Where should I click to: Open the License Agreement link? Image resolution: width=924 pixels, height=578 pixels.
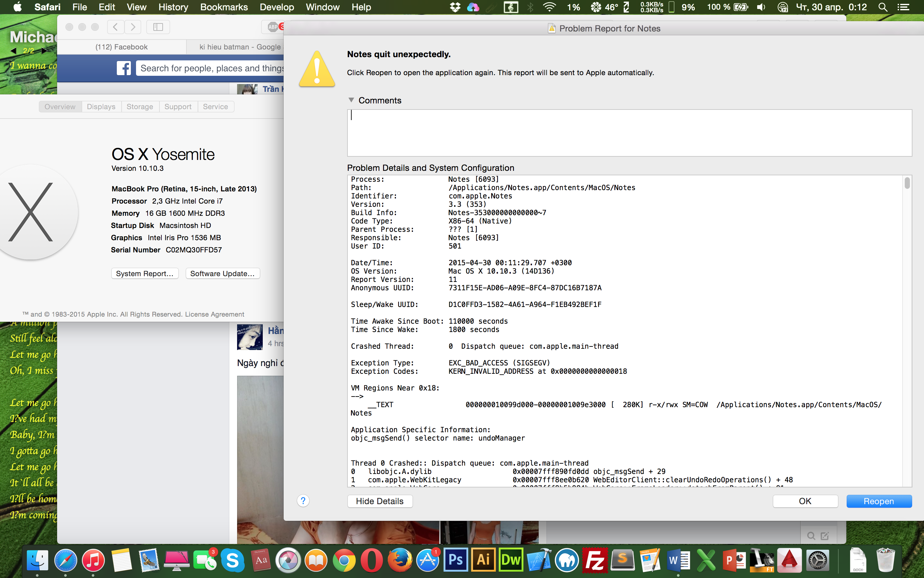point(215,314)
